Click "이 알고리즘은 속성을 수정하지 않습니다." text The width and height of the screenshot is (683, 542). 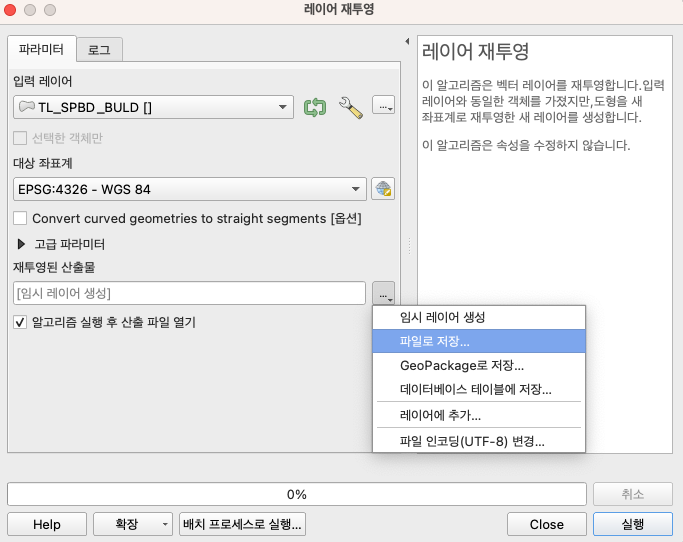(x=526, y=145)
